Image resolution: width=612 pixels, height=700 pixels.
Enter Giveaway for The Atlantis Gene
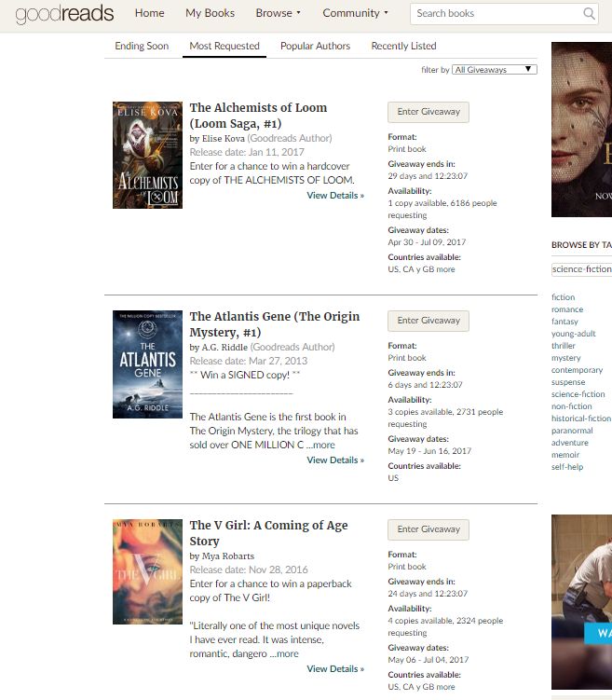(428, 321)
